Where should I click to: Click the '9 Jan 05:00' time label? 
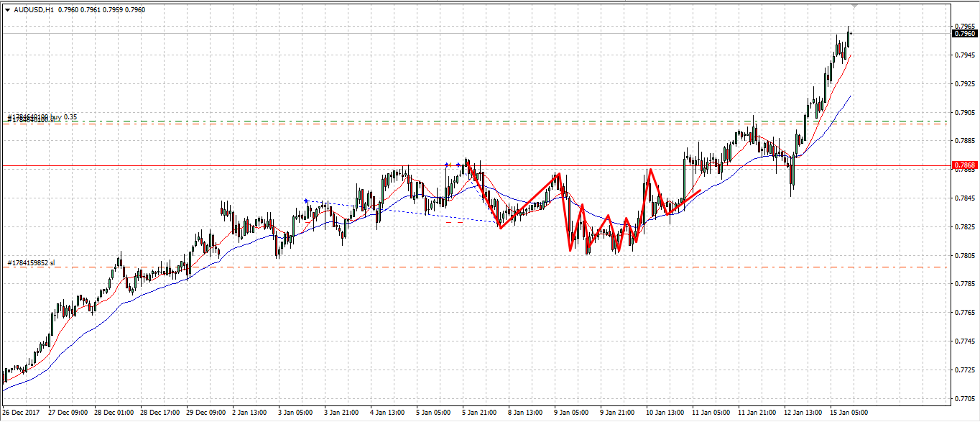[x=571, y=413]
